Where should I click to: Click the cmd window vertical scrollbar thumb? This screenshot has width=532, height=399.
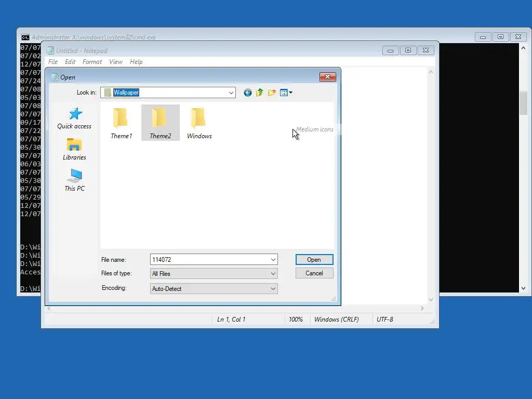pos(524,103)
